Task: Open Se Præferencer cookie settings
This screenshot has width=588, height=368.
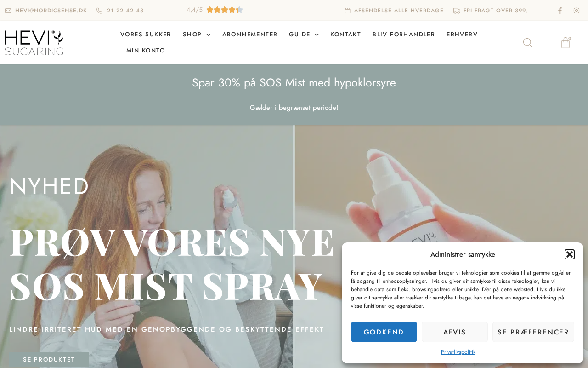Action: click(533, 332)
